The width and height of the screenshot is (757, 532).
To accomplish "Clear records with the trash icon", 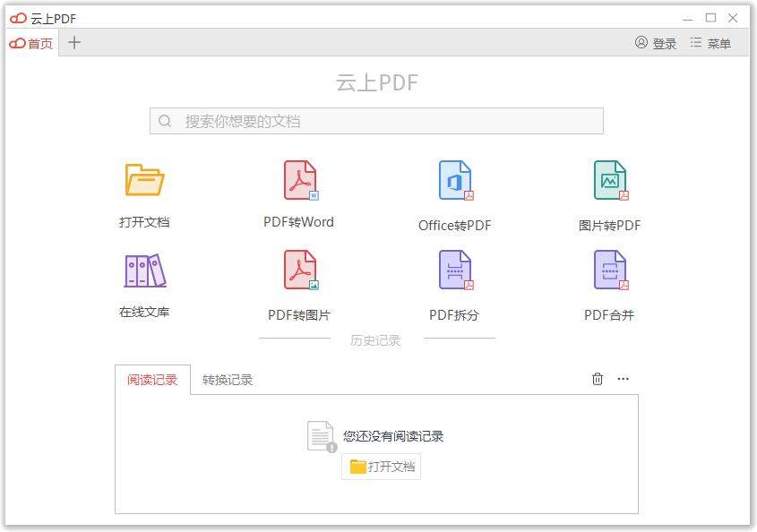I will (x=598, y=379).
